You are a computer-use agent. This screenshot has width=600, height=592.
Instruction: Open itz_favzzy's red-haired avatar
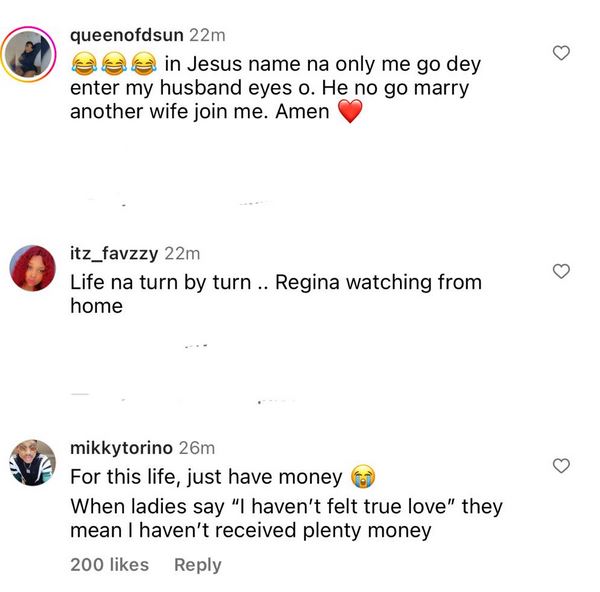pyautogui.click(x=34, y=270)
